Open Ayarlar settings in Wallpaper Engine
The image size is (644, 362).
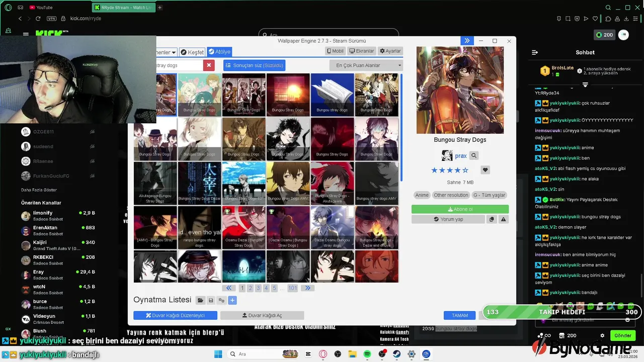pos(390,51)
